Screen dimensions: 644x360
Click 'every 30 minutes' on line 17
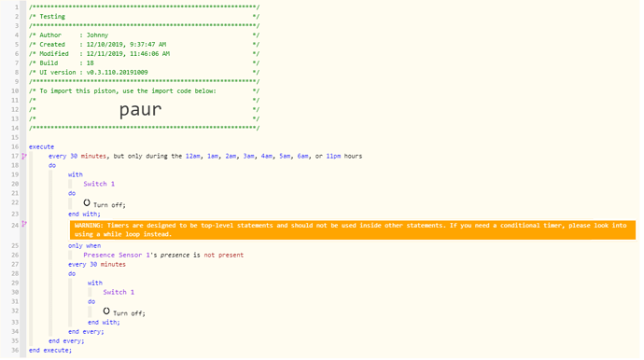point(77,157)
